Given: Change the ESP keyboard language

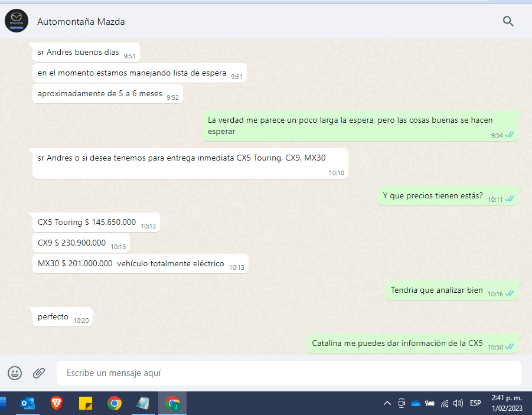Looking at the screenshot, I should pos(475,403).
